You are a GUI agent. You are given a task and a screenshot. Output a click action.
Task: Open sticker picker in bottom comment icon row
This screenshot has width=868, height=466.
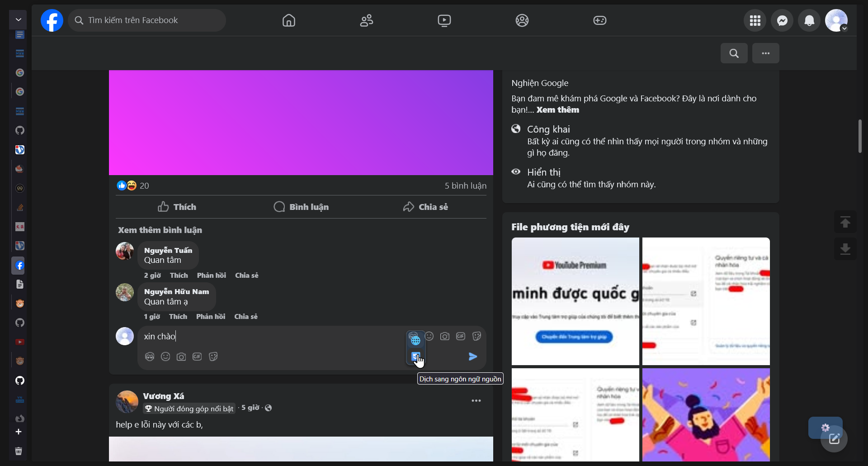tap(213, 357)
